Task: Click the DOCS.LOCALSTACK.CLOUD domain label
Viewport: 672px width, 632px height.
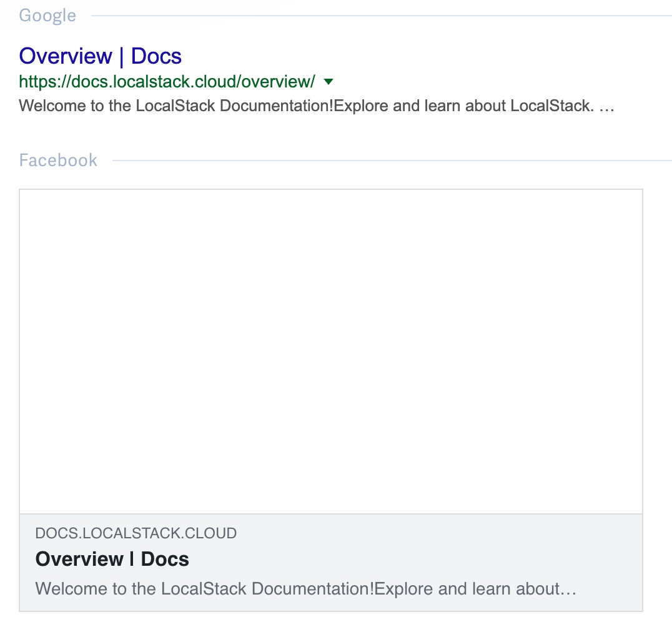Action: click(x=136, y=533)
